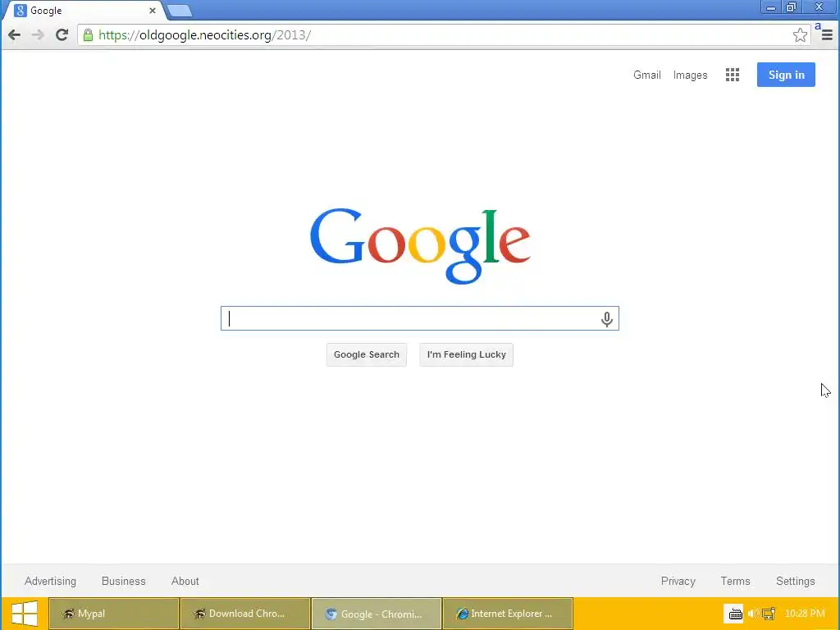Click the Google Search button

coord(367,354)
